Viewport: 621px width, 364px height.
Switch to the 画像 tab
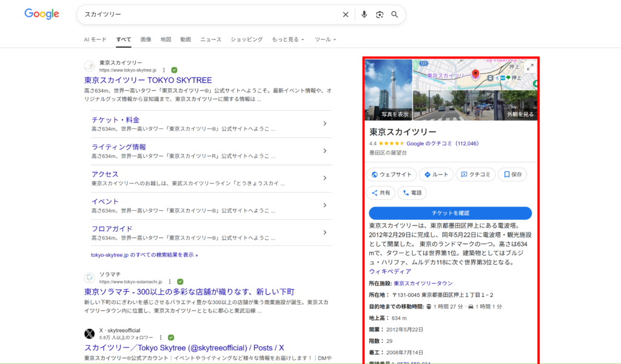tap(146, 39)
